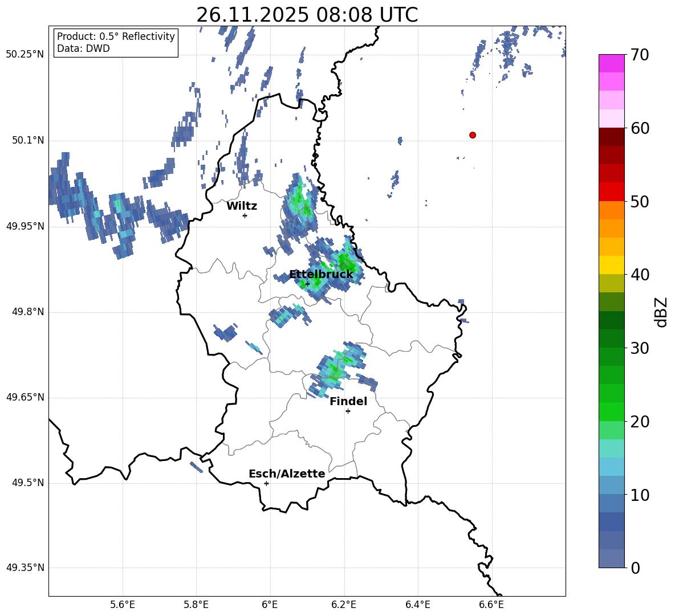Screen dimensions: 675x616
Task: Click the Ettelbruck station cross marker
Action: pyautogui.click(x=307, y=284)
